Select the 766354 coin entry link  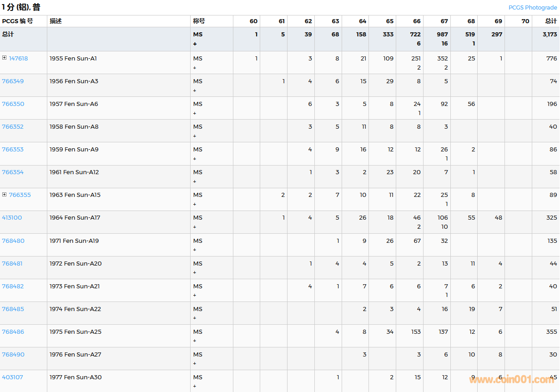[13, 172]
